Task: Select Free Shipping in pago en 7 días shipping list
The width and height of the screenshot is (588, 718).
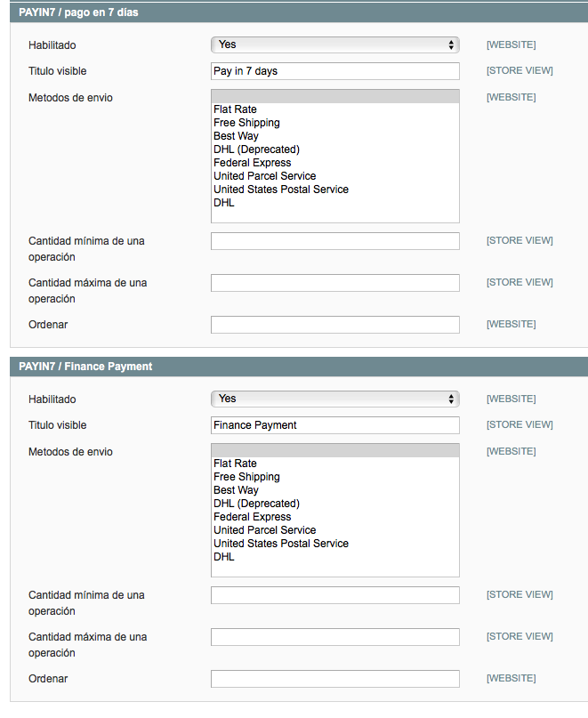Action: pos(246,123)
